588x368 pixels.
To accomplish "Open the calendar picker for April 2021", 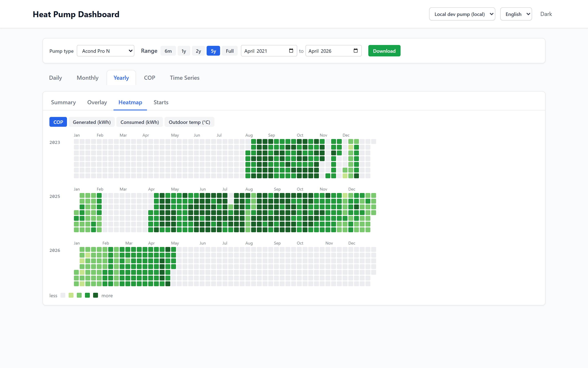I will (x=291, y=51).
